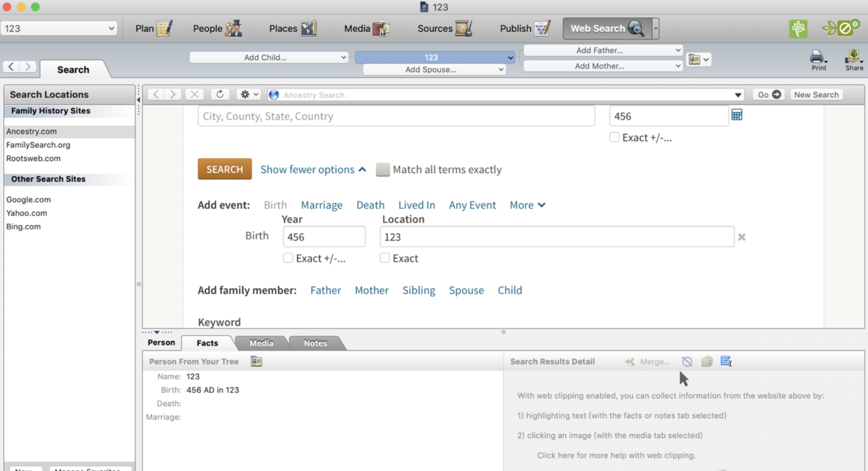Screen dimensions: 868x471
Task: Check Exact +/- under Birth Year
Action: [x=288, y=258]
